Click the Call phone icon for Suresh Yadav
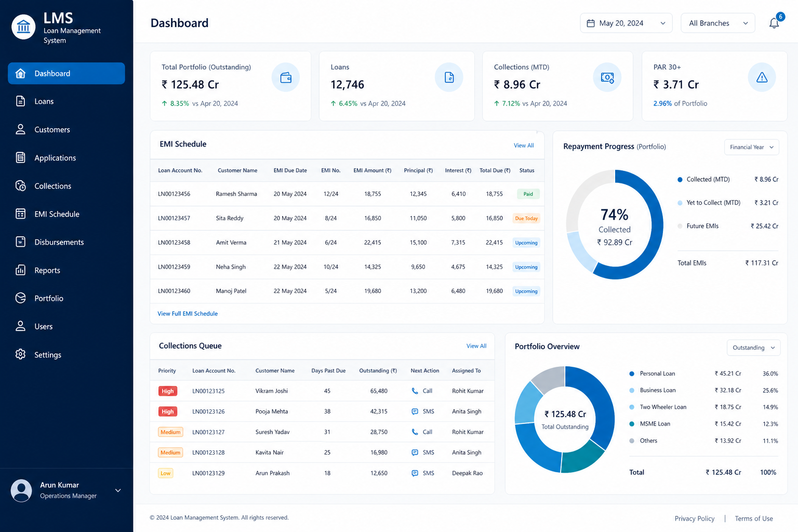Screen dimensions: 798x532 (x=415, y=432)
